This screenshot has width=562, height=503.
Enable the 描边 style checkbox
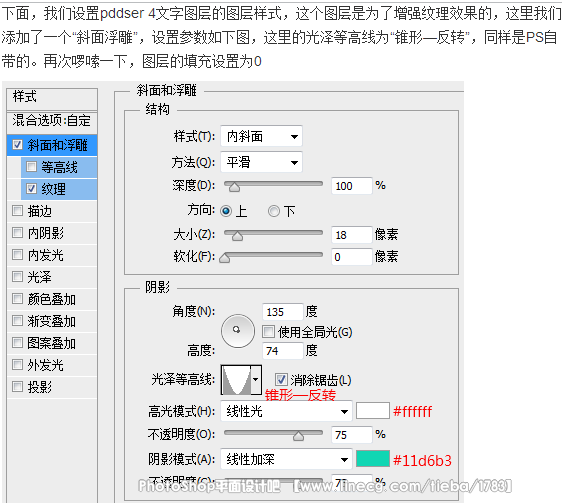17,211
